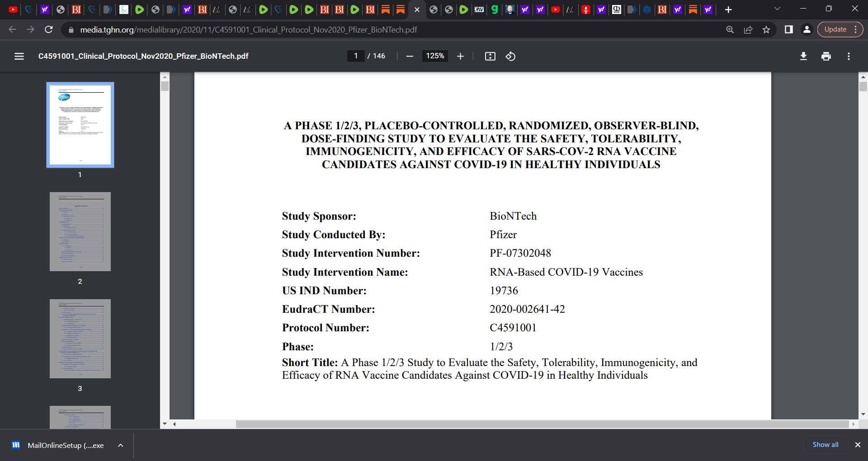
Task: Open the tab search dropdown chevron
Action: pyautogui.click(x=777, y=9)
